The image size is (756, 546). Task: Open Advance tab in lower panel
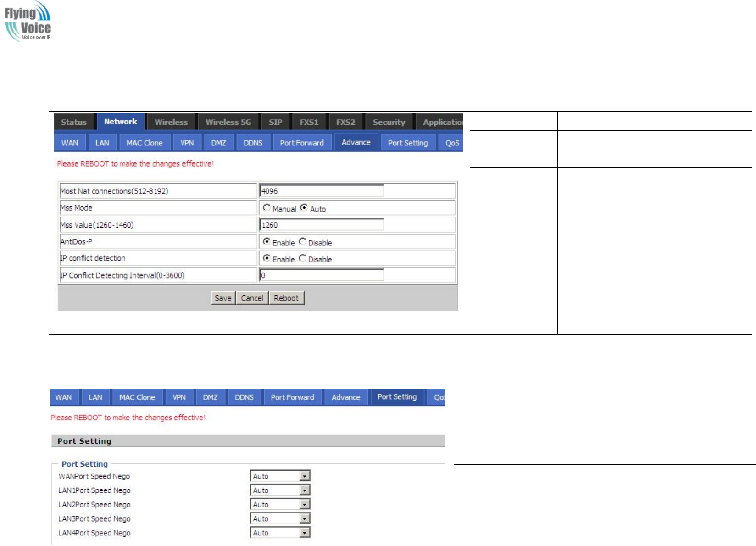[x=346, y=397]
